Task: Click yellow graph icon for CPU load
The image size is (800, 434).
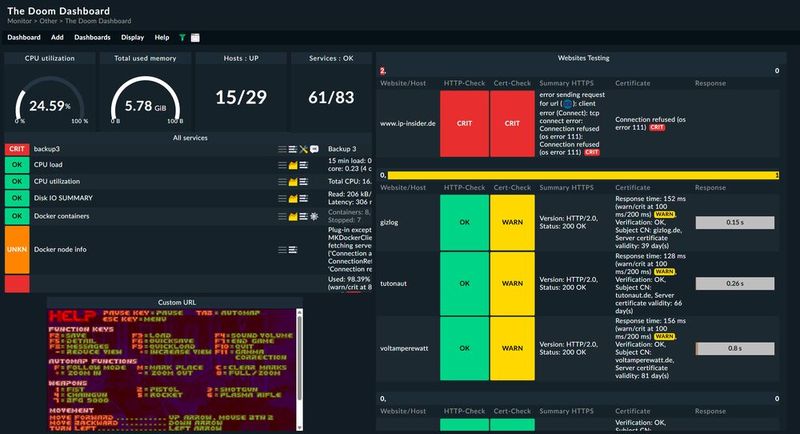Action: tap(293, 165)
